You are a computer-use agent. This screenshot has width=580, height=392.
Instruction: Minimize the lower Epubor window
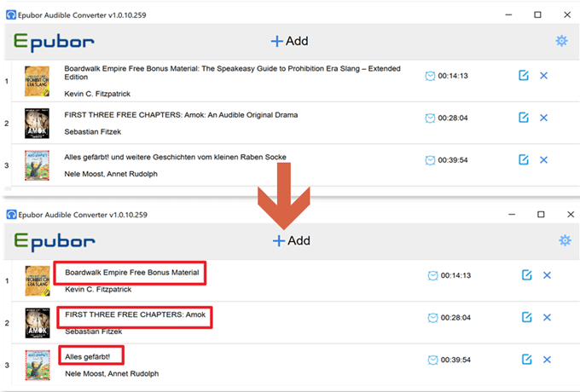[512, 214]
